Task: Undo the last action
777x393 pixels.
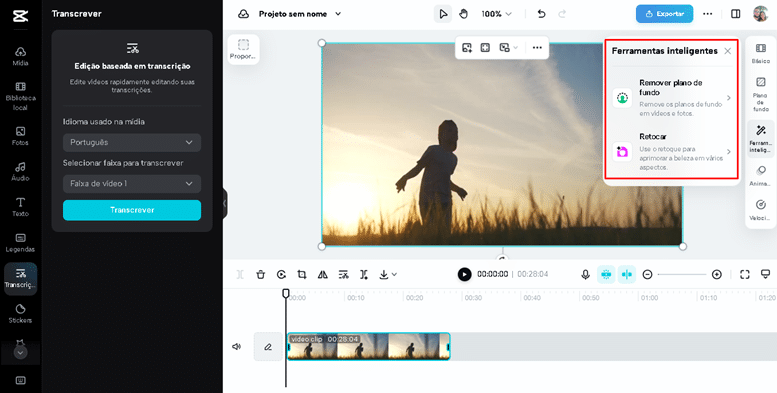Action: point(541,14)
